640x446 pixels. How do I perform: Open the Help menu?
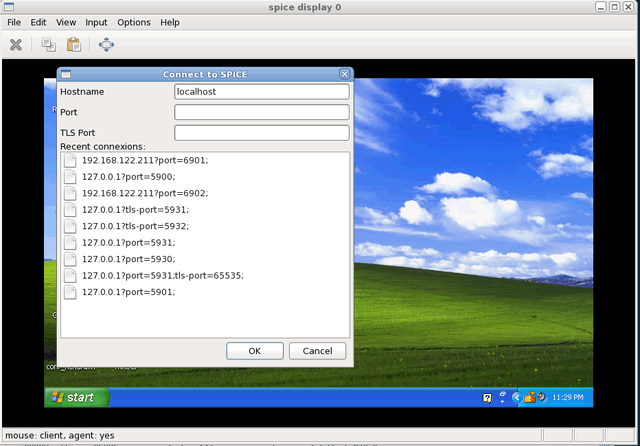[x=170, y=22]
